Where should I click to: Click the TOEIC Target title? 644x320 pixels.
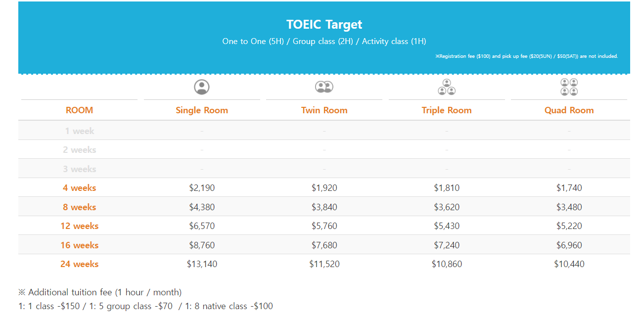324,24
